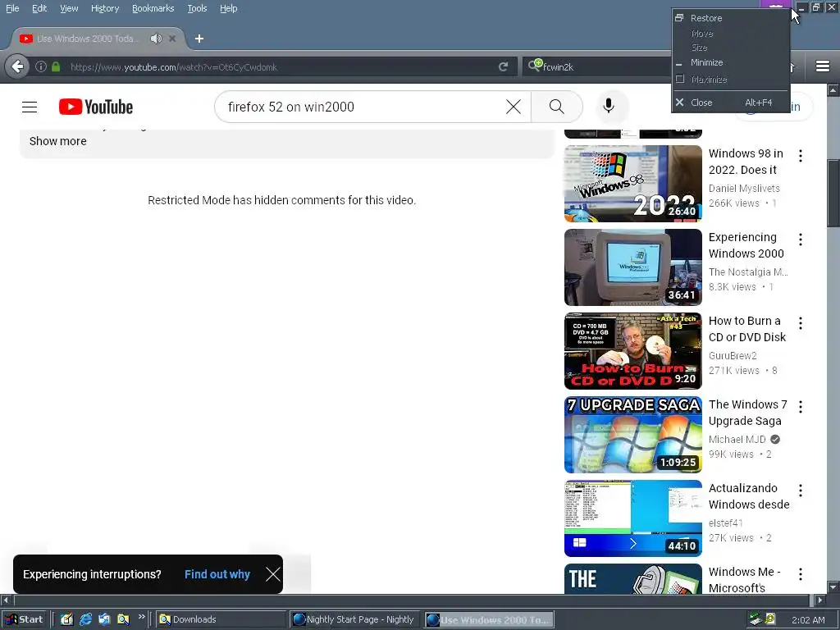Image resolution: width=840 pixels, height=630 pixels.
Task: Go to the YouTube home logo
Action: [96, 107]
